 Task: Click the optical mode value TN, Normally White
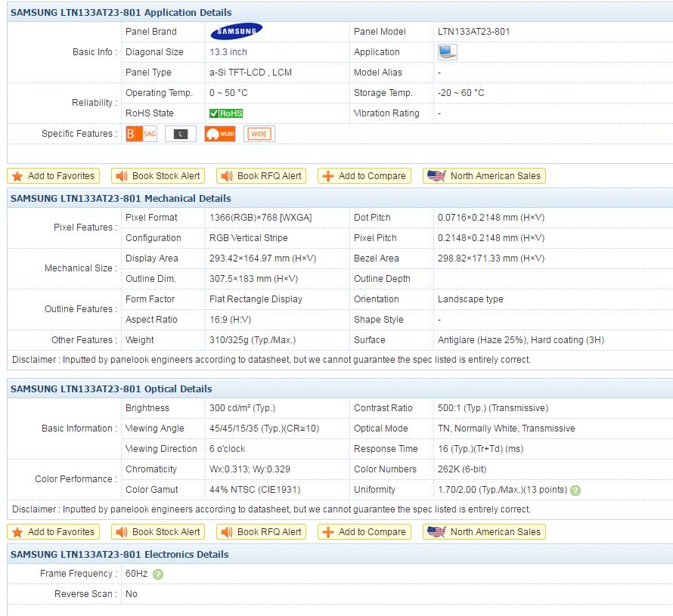tap(506, 428)
